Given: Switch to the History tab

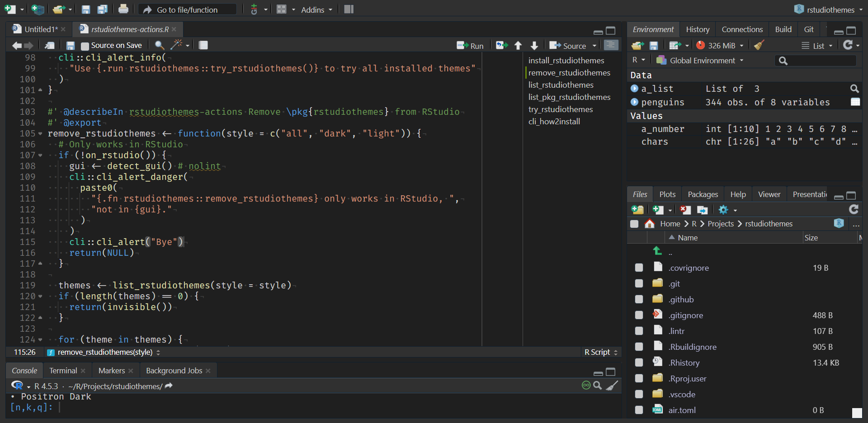Looking at the screenshot, I should (x=697, y=29).
